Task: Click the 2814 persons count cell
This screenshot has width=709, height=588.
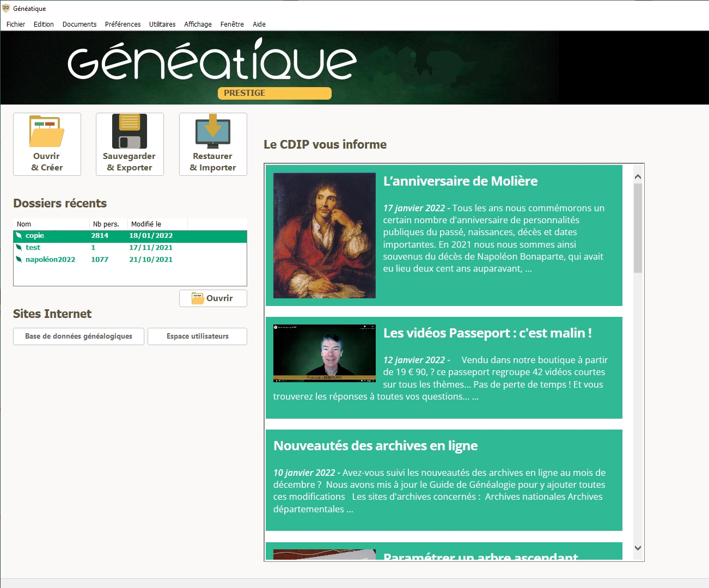Action: coord(100,236)
